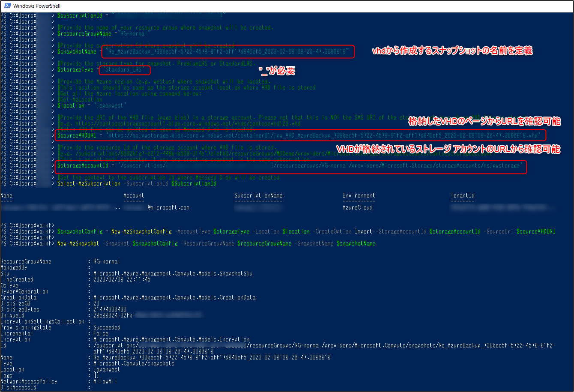Click the -ResourceGroupName parameter of New-AzSnapshot
Viewport: 574px width, 392px height.
click(207, 243)
